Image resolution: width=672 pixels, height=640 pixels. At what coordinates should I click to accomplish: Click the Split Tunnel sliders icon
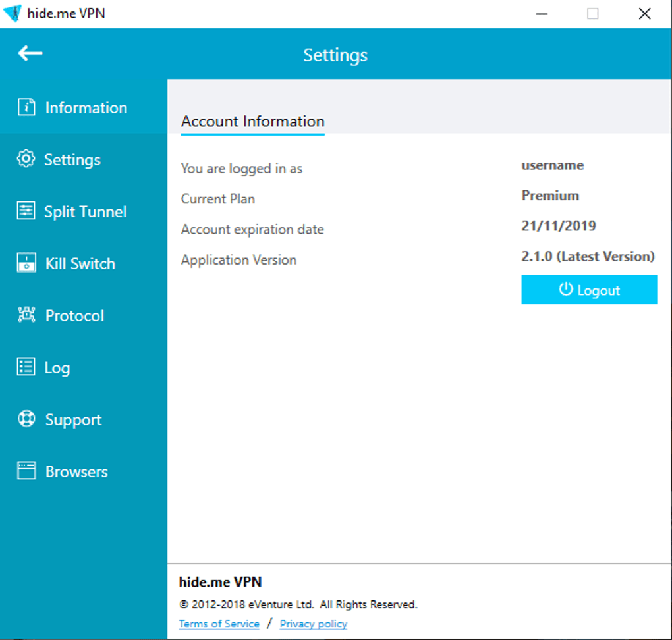point(26,211)
